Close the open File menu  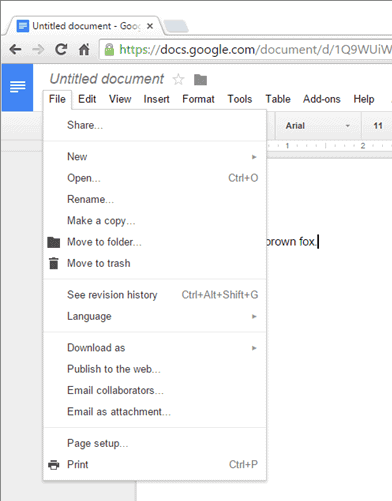pos(57,99)
